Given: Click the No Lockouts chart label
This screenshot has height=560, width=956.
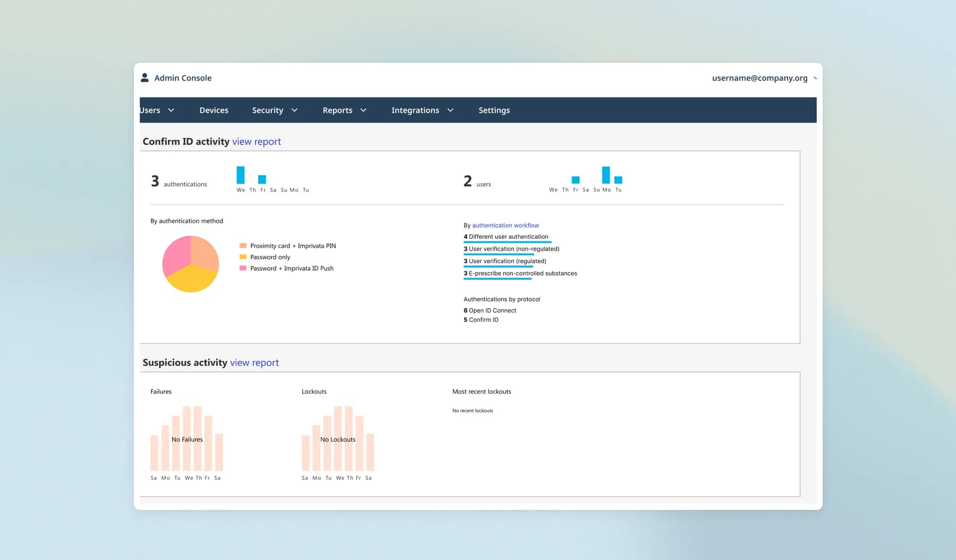Looking at the screenshot, I should (x=338, y=440).
